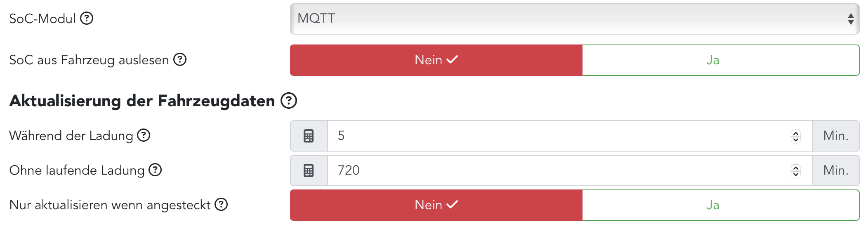The image size is (868, 229).
Task: Click calculator icon in Während der Ladung row
Action: pos(309,136)
